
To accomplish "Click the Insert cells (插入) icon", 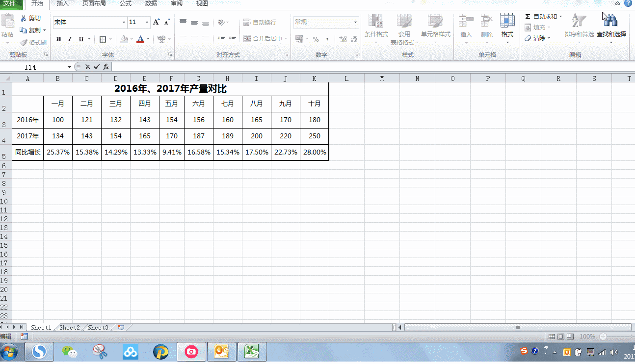I will [x=466, y=21].
